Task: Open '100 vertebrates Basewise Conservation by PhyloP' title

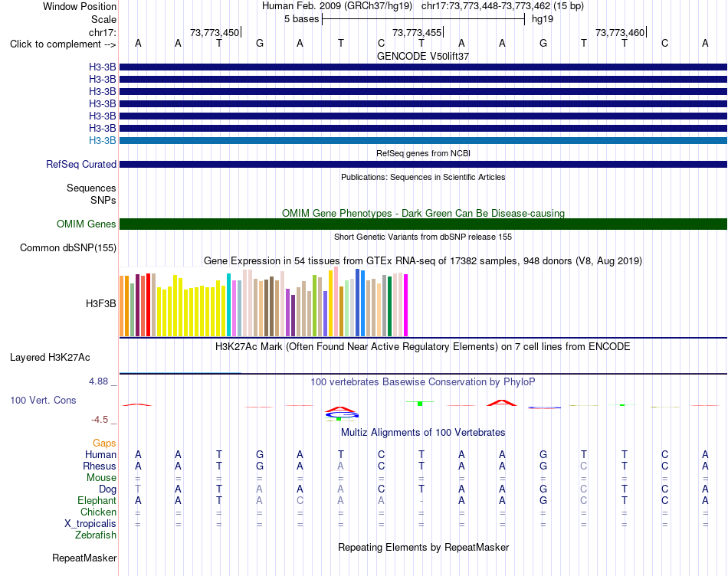Action: coord(423,382)
